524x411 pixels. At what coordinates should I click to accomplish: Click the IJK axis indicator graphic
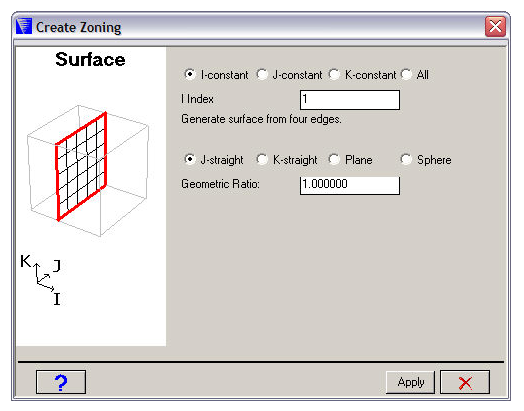coord(41,280)
